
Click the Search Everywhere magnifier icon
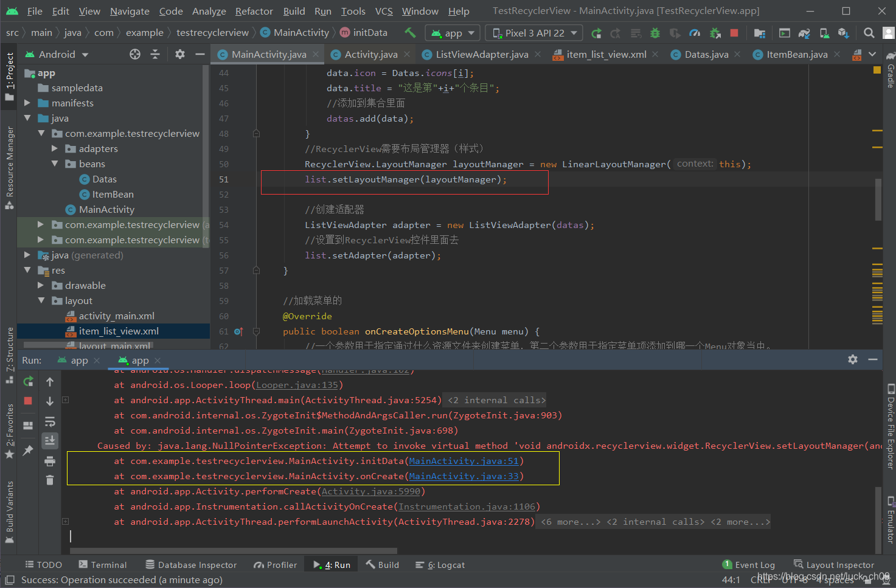pos(869,33)
